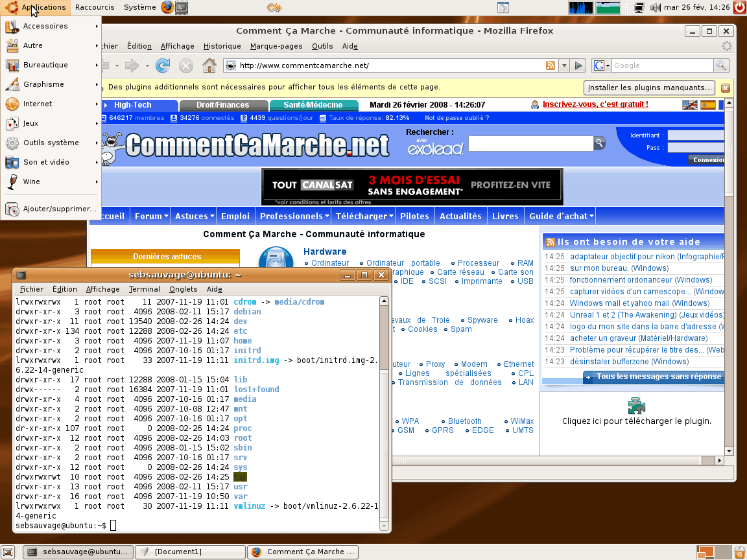Screen dimensions: 747x560
Task: Click terminal scrollbar up arrow
Action: (384, 301)
